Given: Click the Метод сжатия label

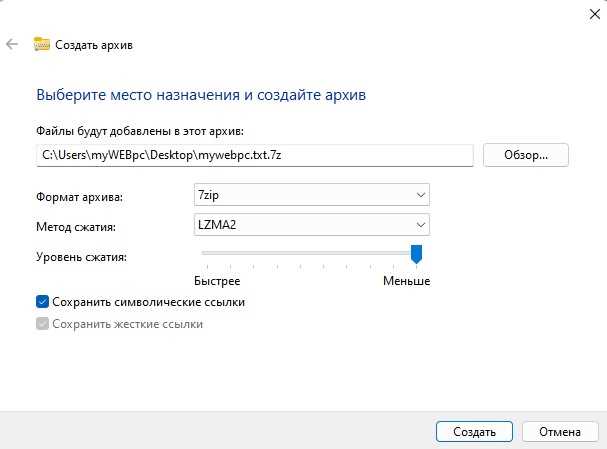Looking at the screenshot, I should [x=76, y=227].
